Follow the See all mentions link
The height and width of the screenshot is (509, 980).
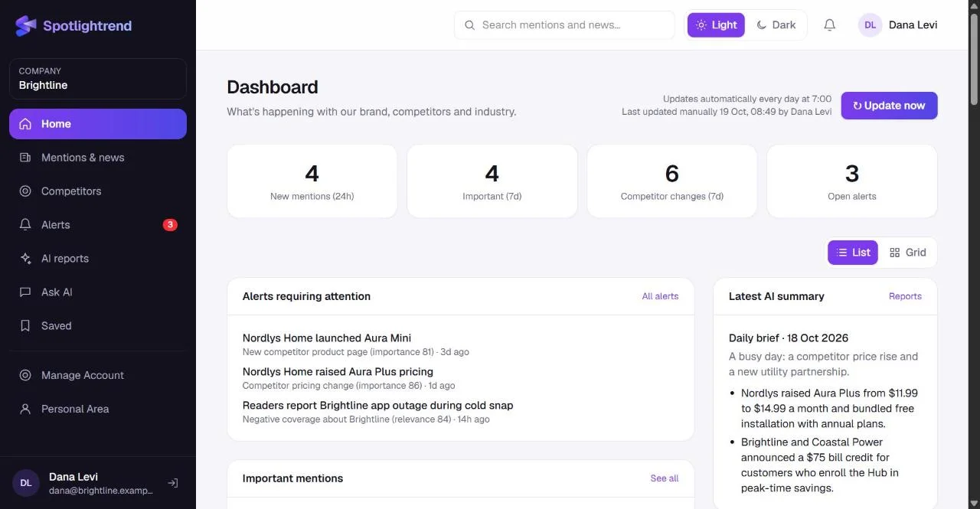pyautogui.click(x=664, y=478)
